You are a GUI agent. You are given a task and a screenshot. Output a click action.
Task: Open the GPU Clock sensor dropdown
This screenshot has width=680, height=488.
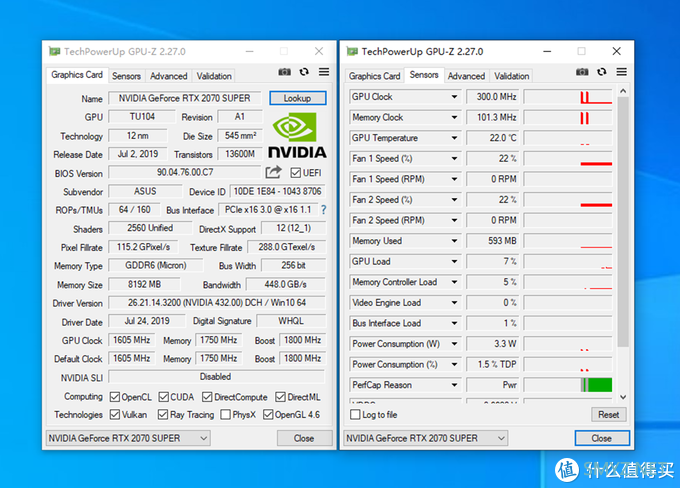tap(454, 97)
